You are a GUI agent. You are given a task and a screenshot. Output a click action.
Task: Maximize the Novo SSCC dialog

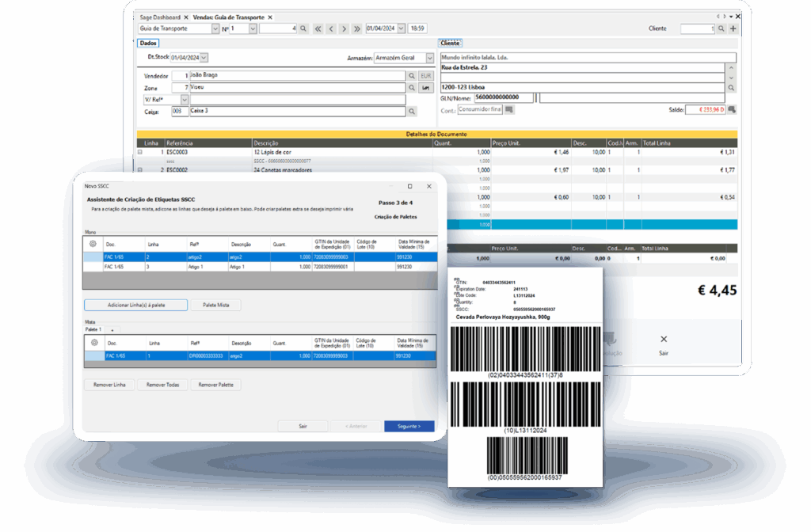pyautogui.click(x=409, y=186)
